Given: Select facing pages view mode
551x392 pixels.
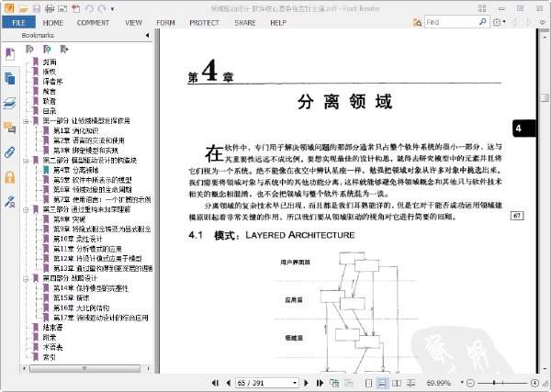Looking at the screenshot, I should 397,383.
